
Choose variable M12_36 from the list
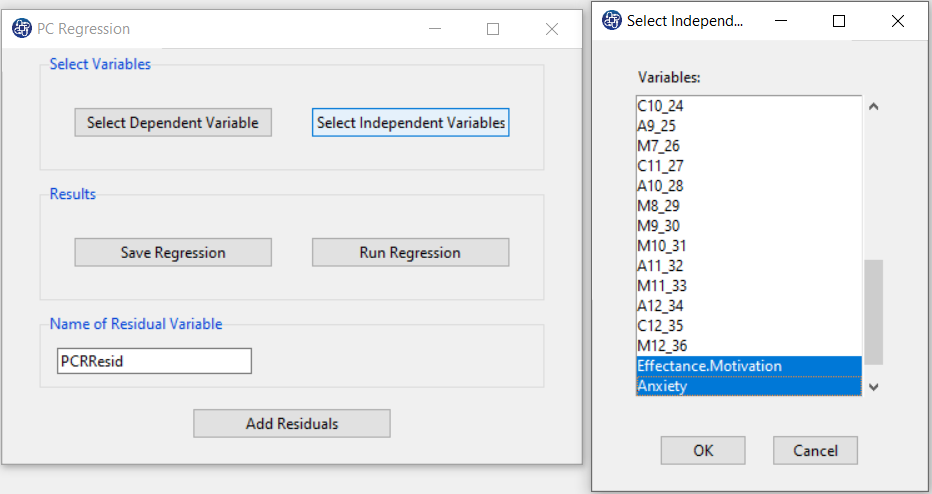pyautogui.click(x=749, y=345)
